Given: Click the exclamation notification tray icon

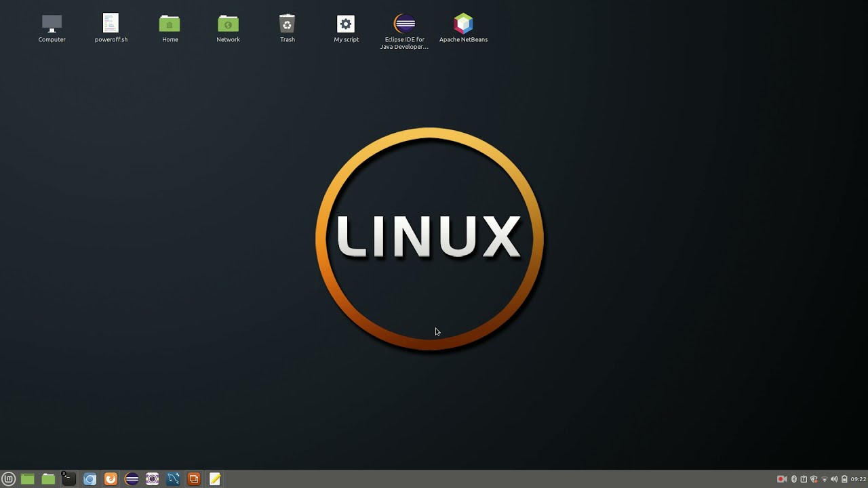Looking at the screenshot, I should [804, 479].
